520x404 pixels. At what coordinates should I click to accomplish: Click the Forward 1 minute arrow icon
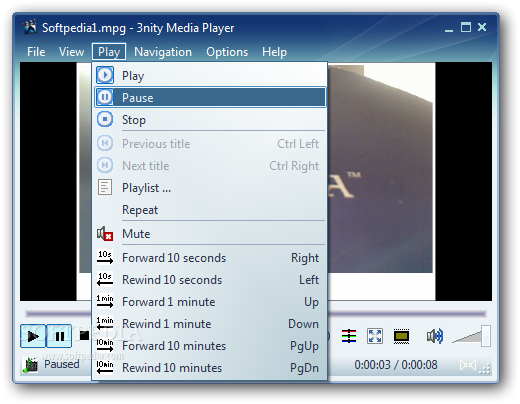point(105,301)
